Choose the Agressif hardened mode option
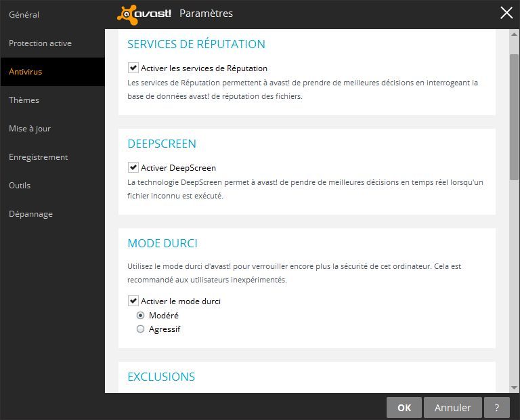Viewport: 520px width, 420px height. pyautogui.click(x=141, y=329)
